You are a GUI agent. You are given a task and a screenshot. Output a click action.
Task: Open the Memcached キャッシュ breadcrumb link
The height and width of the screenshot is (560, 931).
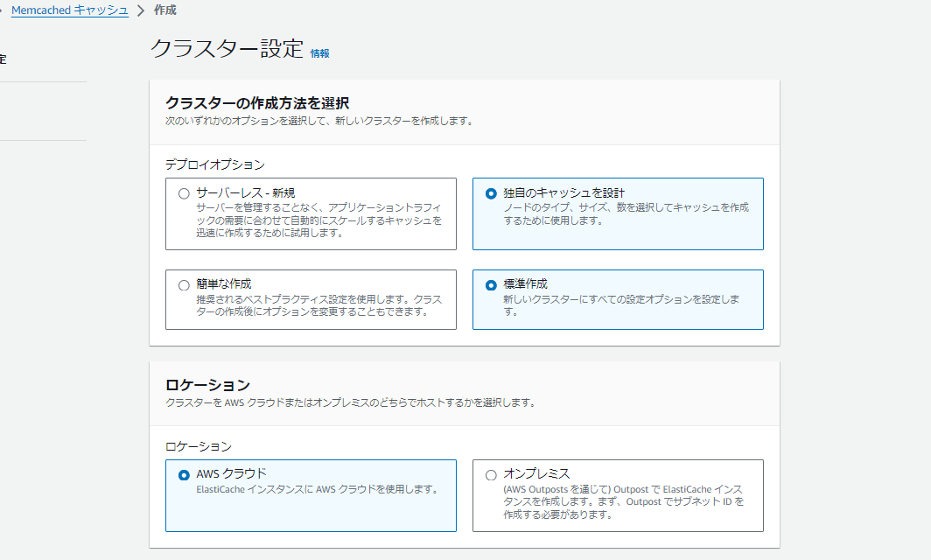point(69,10)
